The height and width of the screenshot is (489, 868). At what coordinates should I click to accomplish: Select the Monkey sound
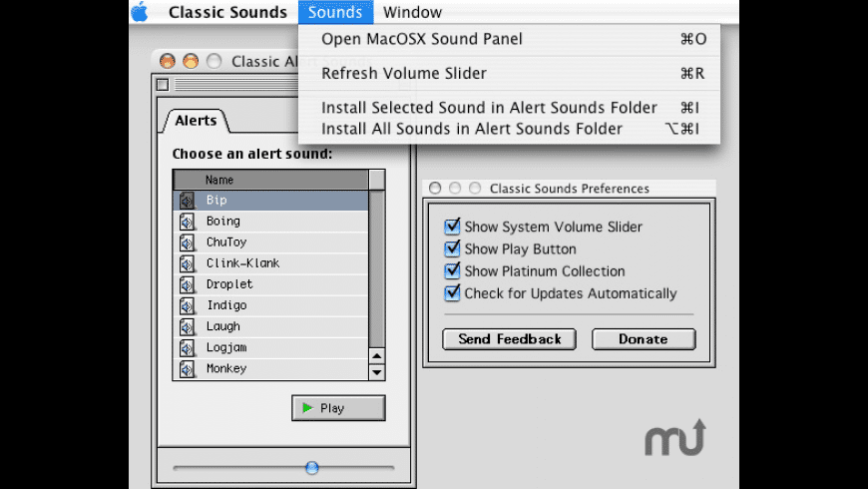point(270,369)
